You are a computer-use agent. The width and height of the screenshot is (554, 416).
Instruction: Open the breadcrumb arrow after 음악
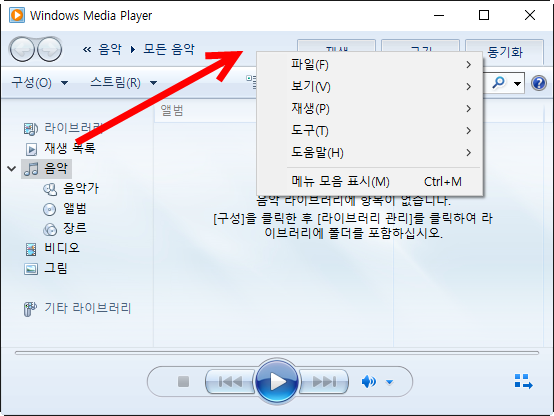tap(132, 49)
